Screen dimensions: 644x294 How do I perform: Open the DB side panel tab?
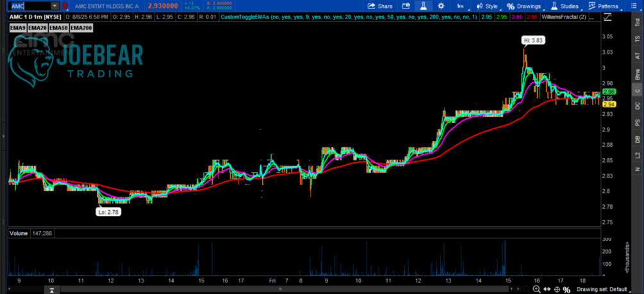(x=638, y=139)
